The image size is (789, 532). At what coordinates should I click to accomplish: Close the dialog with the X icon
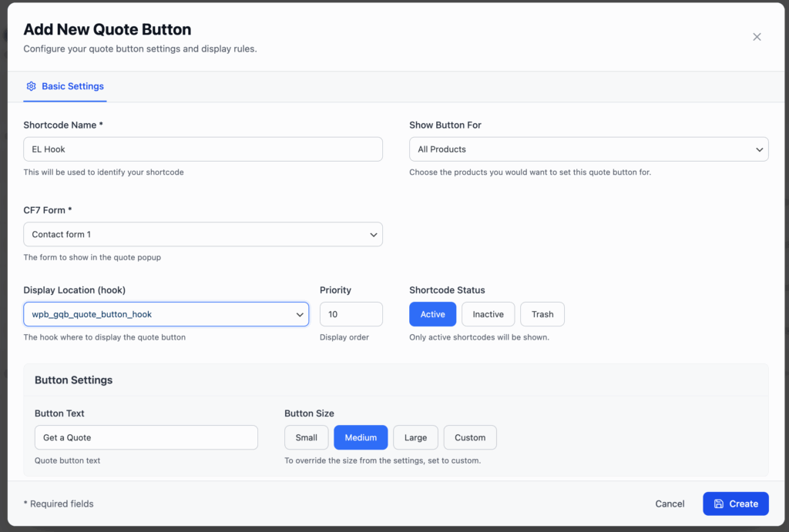coord(757,37)
